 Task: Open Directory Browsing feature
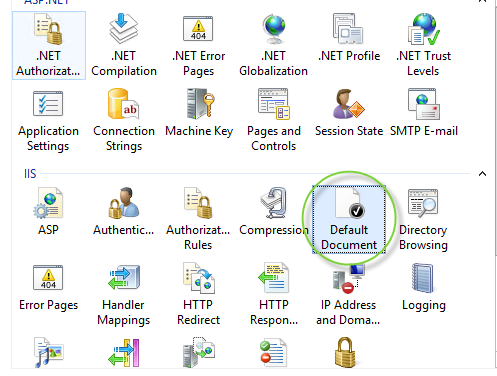click(423, 219)
